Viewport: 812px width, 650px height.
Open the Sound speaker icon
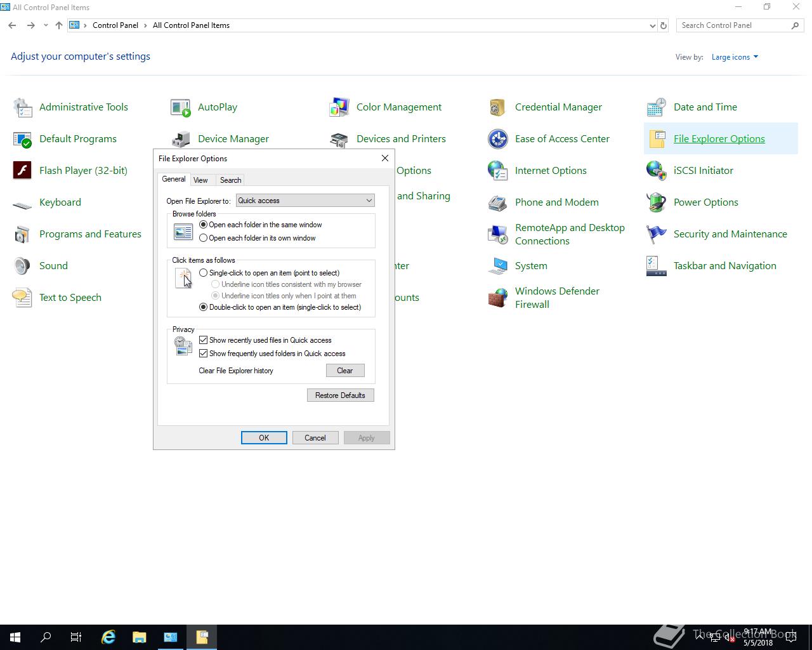click(22, 266)
